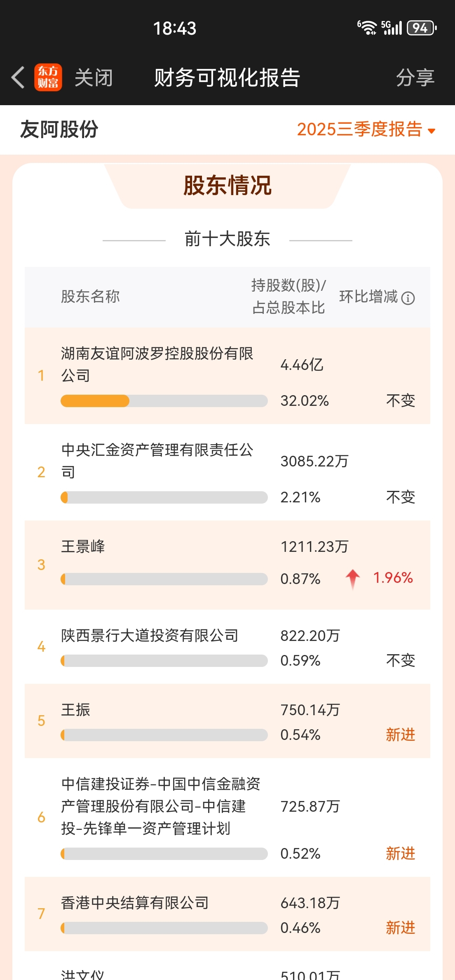Select the 股东情况 section tab
455x980 pixels.
click(227, 185)
